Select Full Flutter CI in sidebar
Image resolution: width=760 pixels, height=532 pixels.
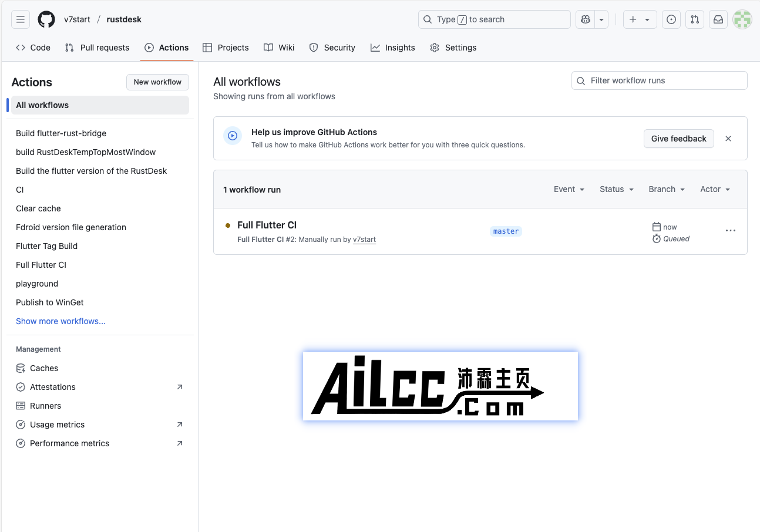(x=41, y=265)
